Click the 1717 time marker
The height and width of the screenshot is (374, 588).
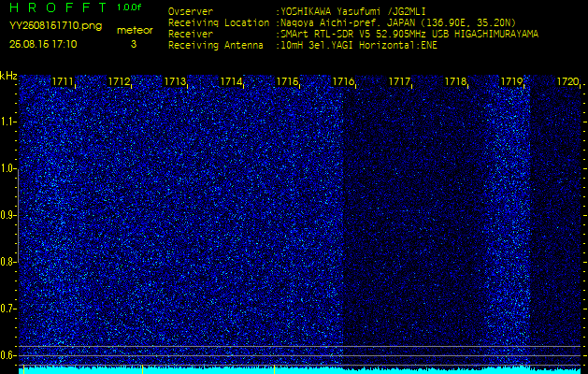coord(399,81)
